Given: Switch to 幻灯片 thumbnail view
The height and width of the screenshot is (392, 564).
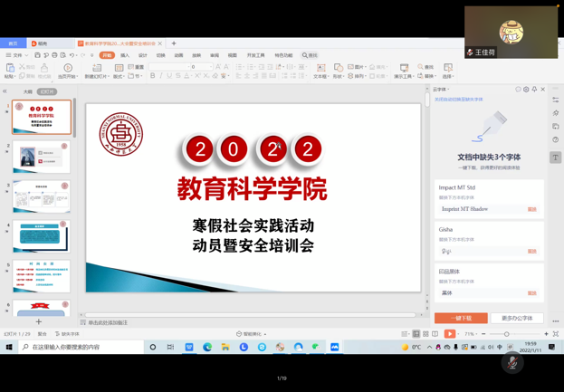Looking at the screenshot, I should click(47, 91).
